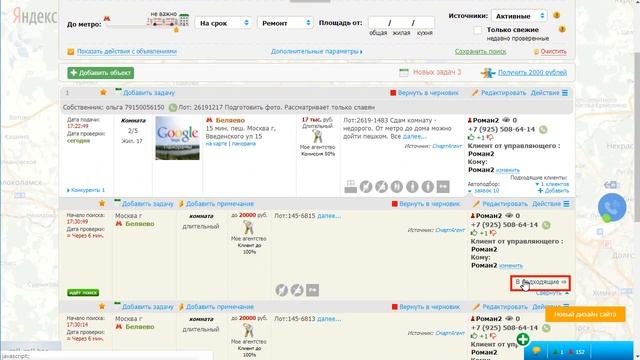
Task: Click WhatsApp icon next to owner phone 79150056150
Action: pos(173,107)
